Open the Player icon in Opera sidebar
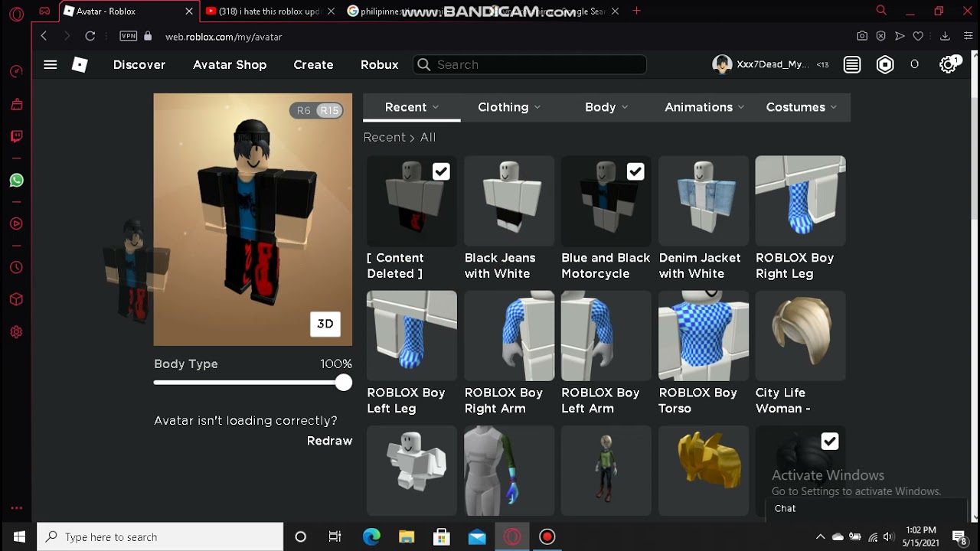Screen dimensions: 980x551 [16, 224]
